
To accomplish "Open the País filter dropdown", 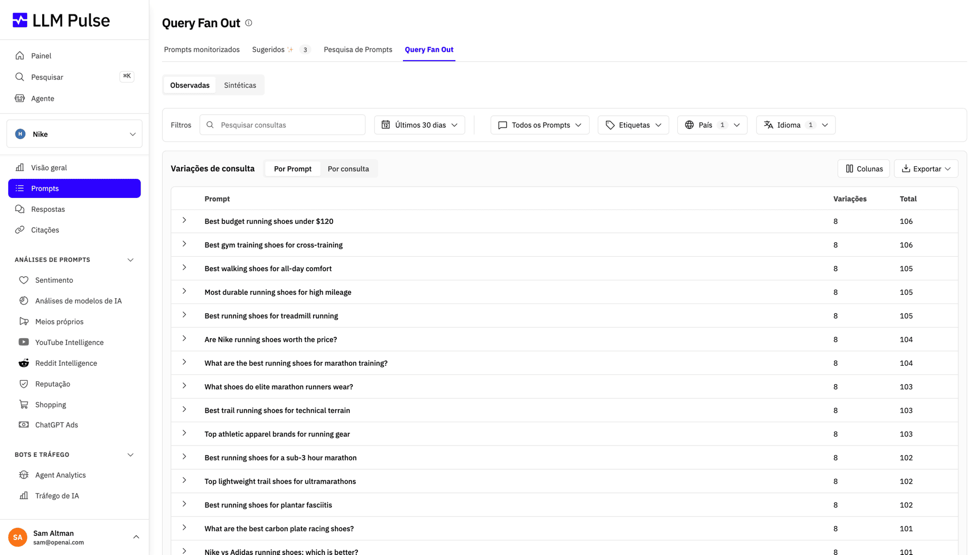I will [x=712, y=125].
